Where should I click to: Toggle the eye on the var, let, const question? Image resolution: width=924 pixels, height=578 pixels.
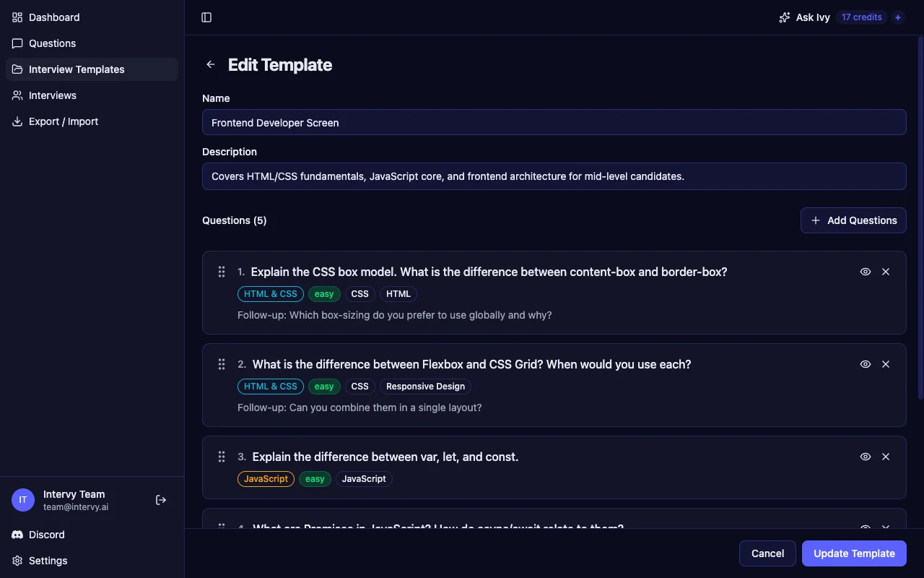pos(865,457)
